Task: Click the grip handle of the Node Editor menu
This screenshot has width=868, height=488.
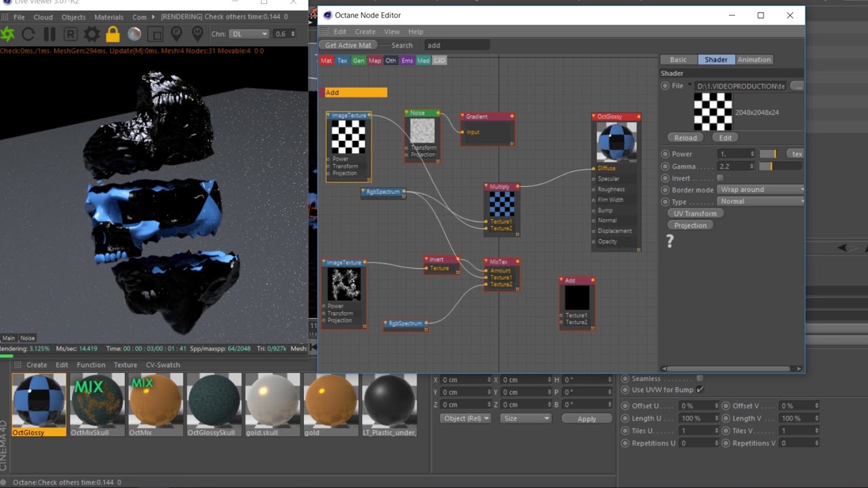Action: pyautogui.click(x=325, y=32)
